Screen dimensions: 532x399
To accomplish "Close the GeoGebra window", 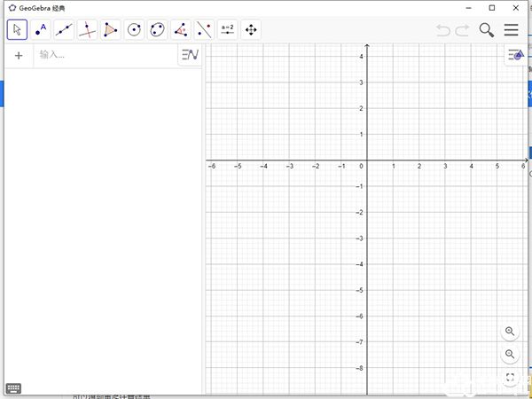I will coord(516,8).
